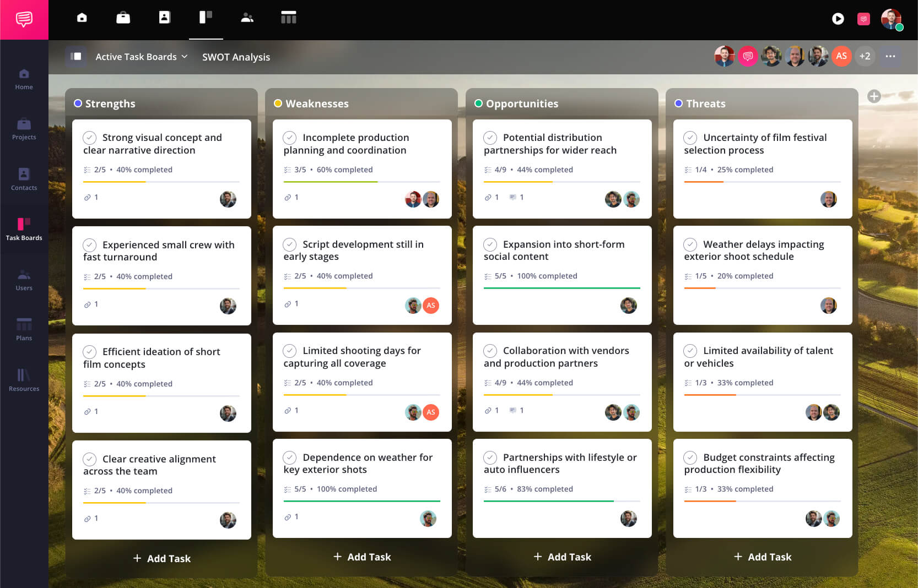Click the play button in top bar

point(838,19)
